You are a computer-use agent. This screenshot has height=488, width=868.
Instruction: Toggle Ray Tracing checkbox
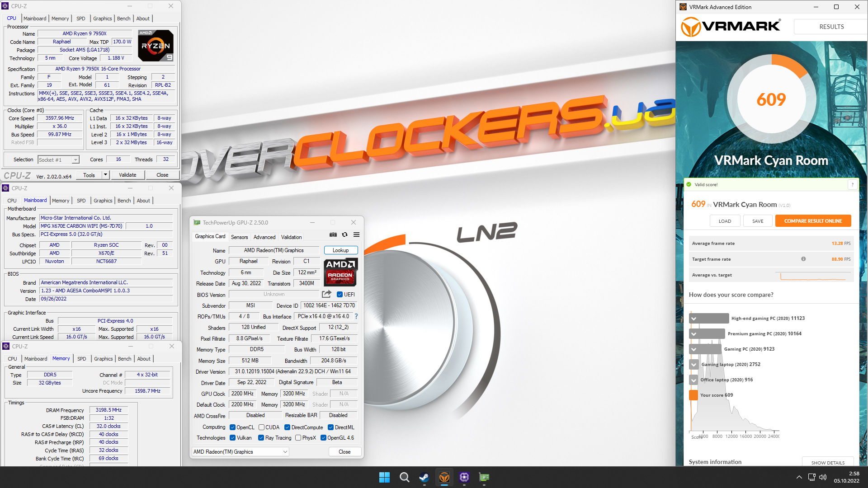coord(261,438)
